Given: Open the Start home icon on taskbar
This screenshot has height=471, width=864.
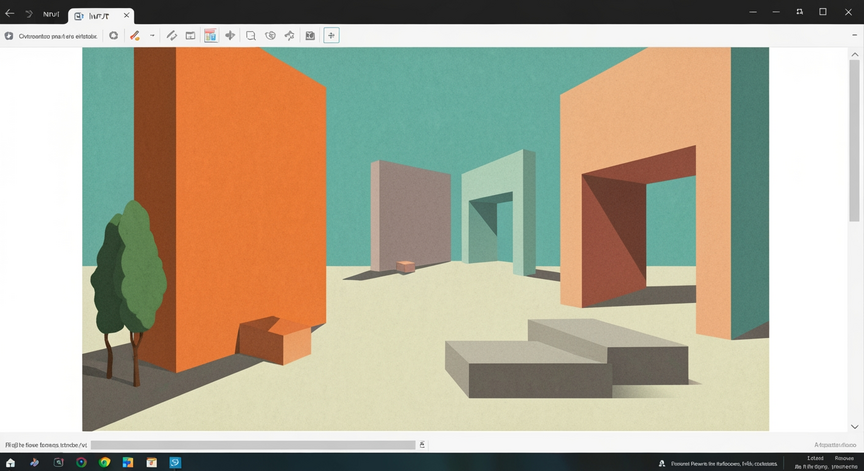Looking at the screenshot, I should [x=10, y=463].
